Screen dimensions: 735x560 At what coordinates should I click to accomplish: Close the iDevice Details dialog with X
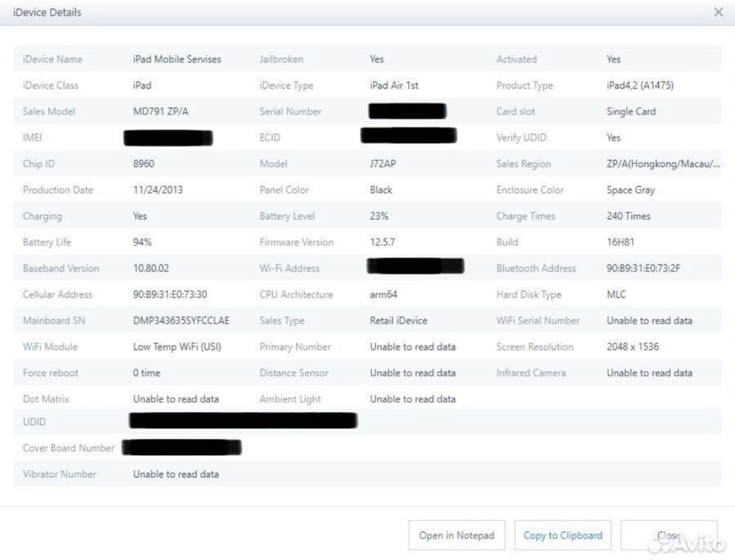[718, 12]
